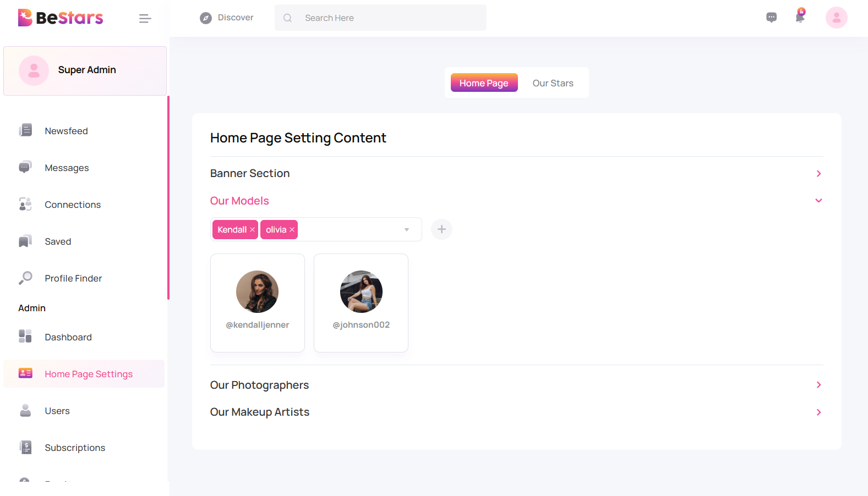This screenshot has height=496, width=868.
Task: Switch to the Our Stars tab
Action: [x=553, y=82]
